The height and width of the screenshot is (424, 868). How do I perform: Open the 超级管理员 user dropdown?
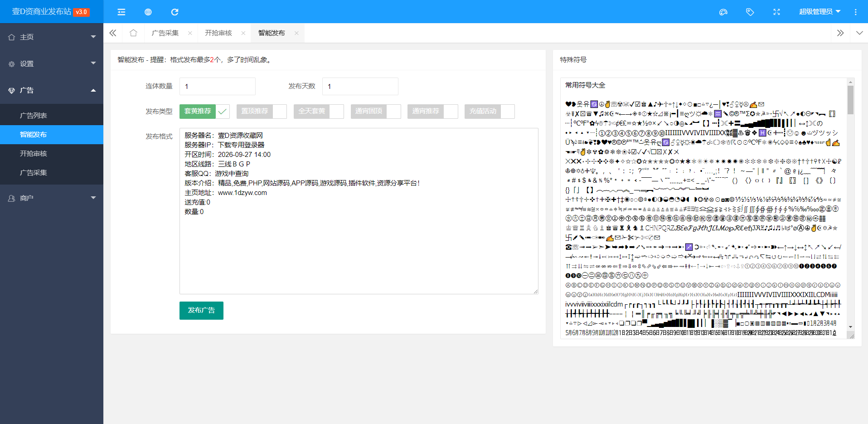coord(820,12)
